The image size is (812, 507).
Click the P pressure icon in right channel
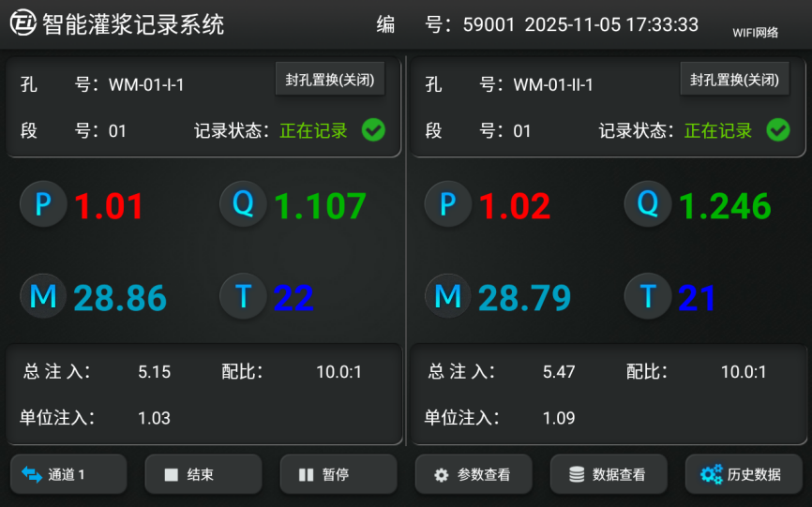click(x=447, y=204)
